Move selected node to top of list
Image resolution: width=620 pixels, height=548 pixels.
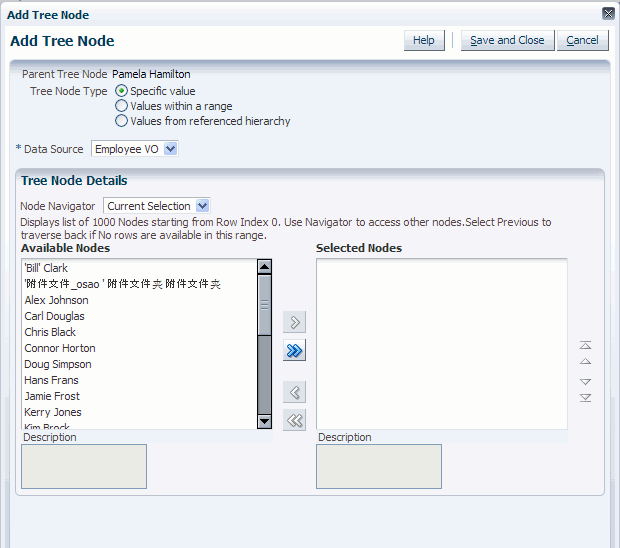(x=585, y=345)
